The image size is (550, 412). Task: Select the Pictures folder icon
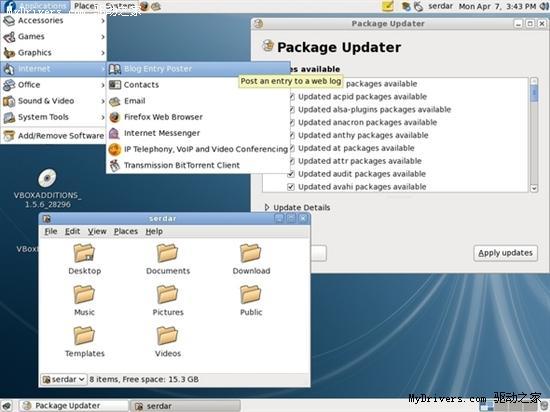167,295
